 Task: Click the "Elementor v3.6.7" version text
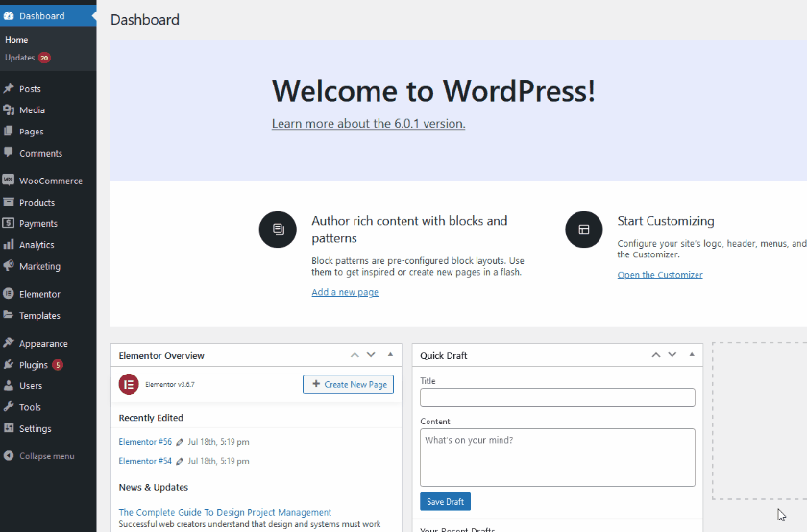coord(170,384)
